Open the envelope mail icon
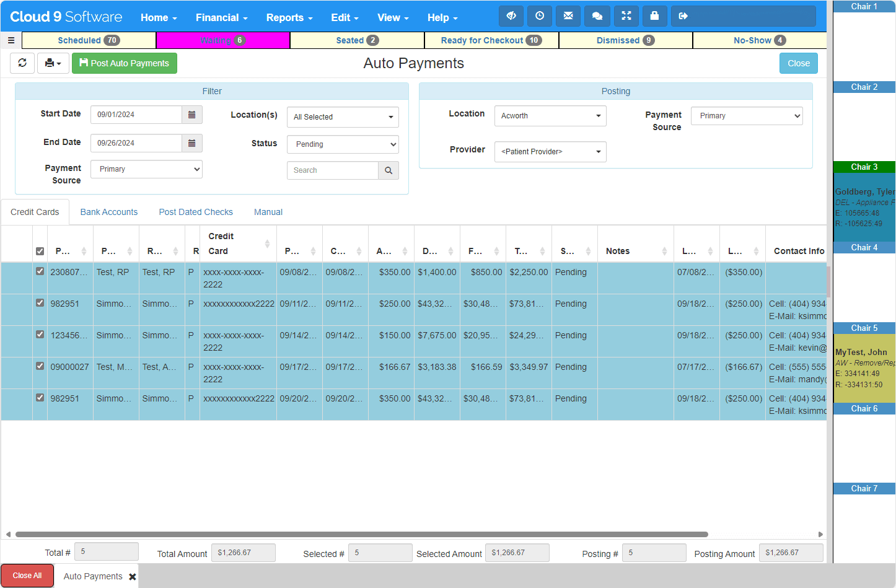The image size is (896, 588). (x=568, y=16)
